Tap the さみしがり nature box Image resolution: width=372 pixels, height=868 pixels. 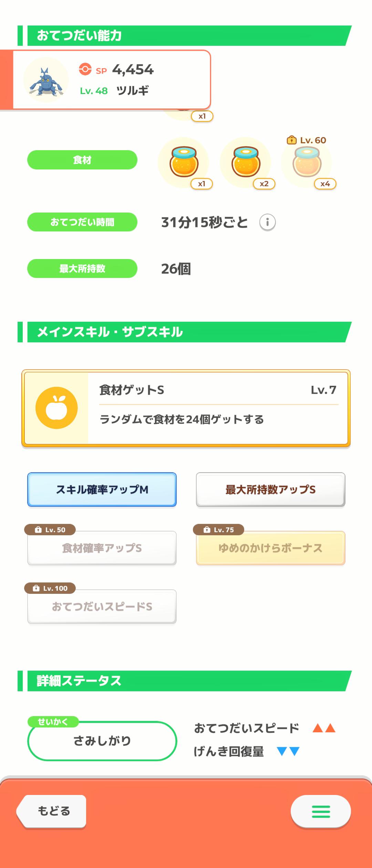coord(102,741)
